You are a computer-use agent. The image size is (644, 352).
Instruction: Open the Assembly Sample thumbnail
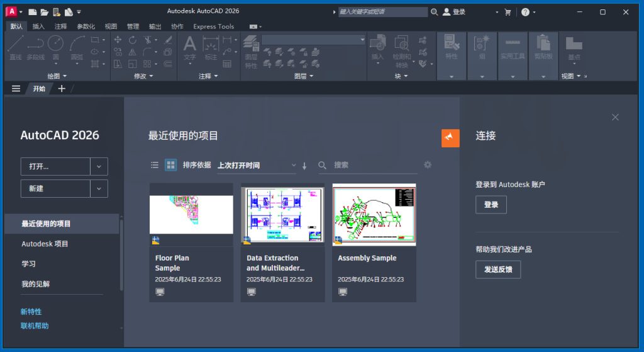(x=374, y=215)
